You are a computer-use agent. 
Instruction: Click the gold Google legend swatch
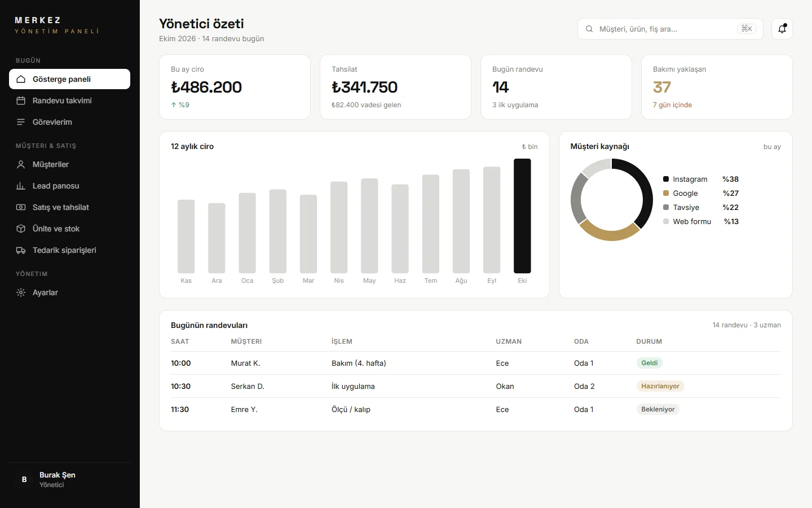[x=666, y=193]
